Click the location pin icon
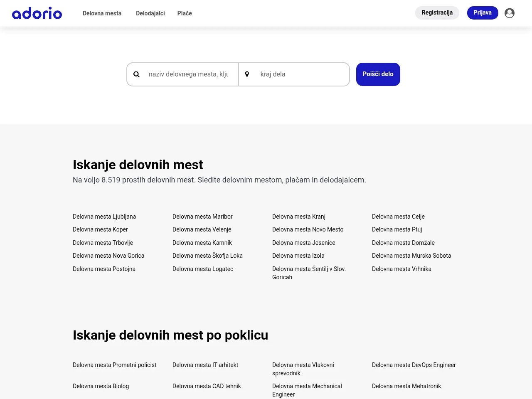532x399 pixels. (x=247, y=74)
